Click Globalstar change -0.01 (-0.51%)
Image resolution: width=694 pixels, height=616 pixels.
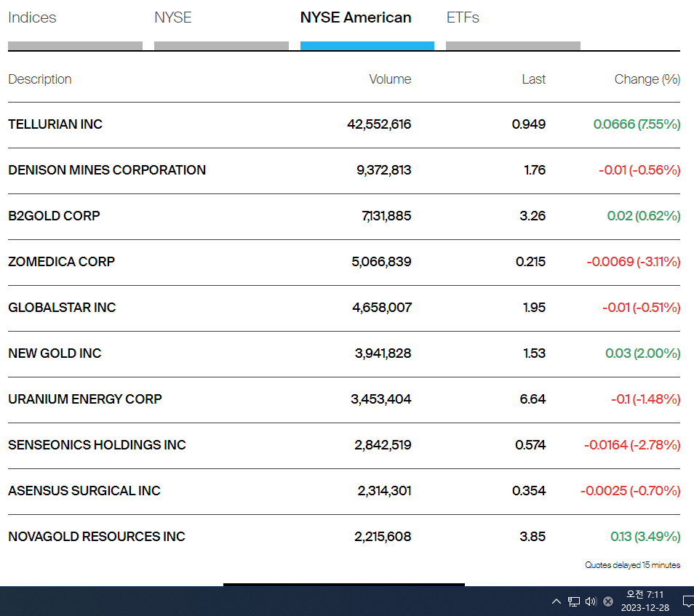coord(641,308)
